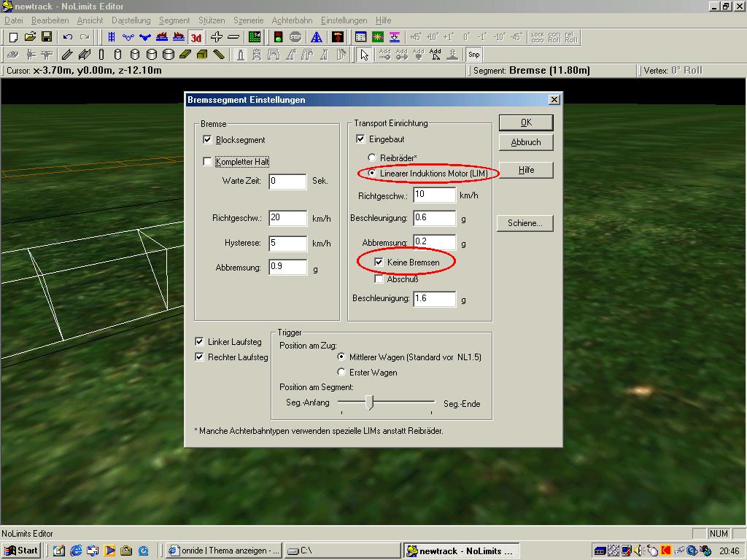The width and height of the screenshot is (747, 560).
Task: Uncheck the Blocksegment checkbox
Action: [x=207, y=139]
